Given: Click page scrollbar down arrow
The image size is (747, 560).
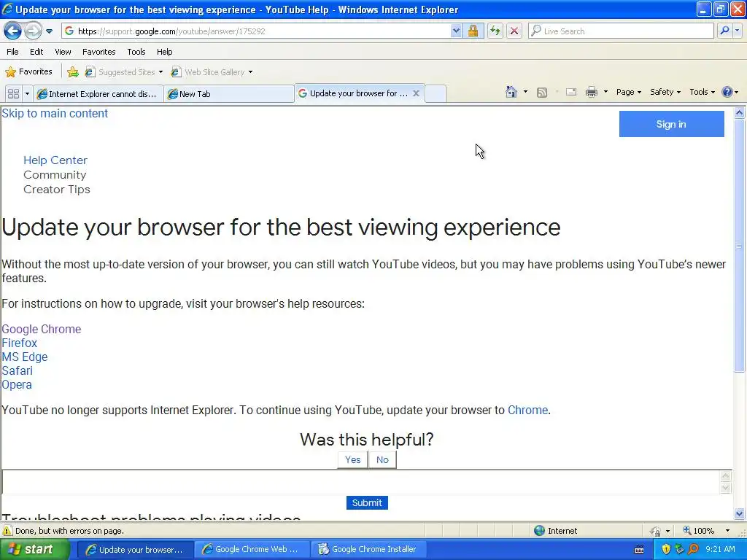Looking at the screenshot, I should [740, 513].
